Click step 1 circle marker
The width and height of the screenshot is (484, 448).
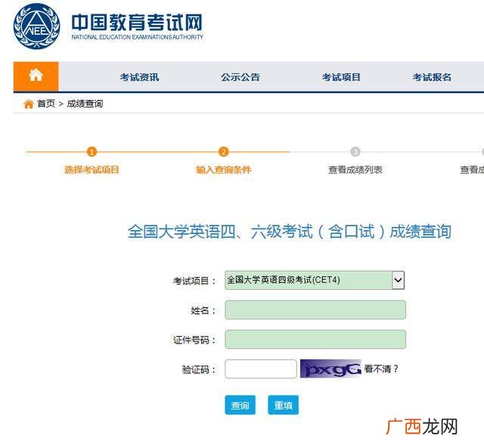click(x=92, y=151)
